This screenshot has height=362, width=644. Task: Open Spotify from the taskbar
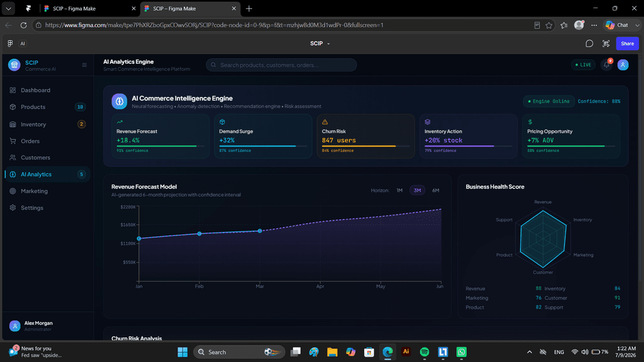point(425,352)
